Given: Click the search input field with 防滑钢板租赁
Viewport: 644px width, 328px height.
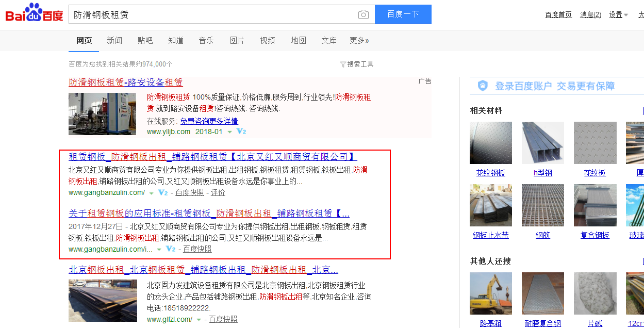Looking at the screenshot, I should point(211,14).
